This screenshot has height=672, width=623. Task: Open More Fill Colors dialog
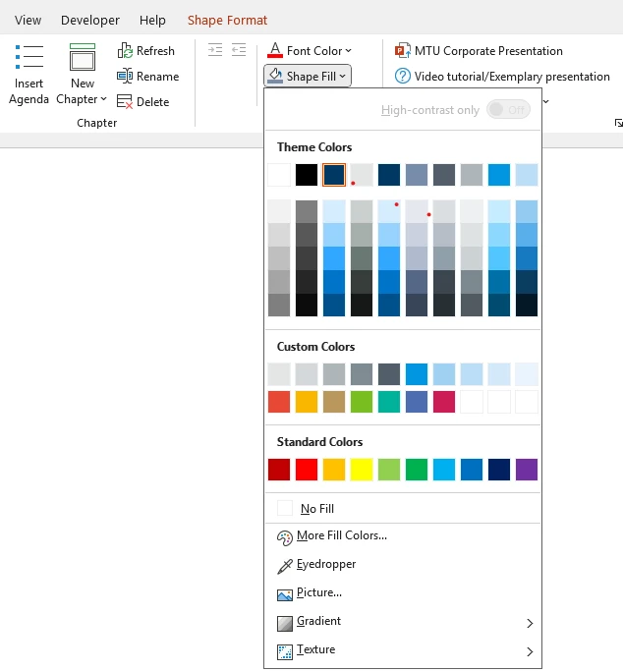(403, 535)
